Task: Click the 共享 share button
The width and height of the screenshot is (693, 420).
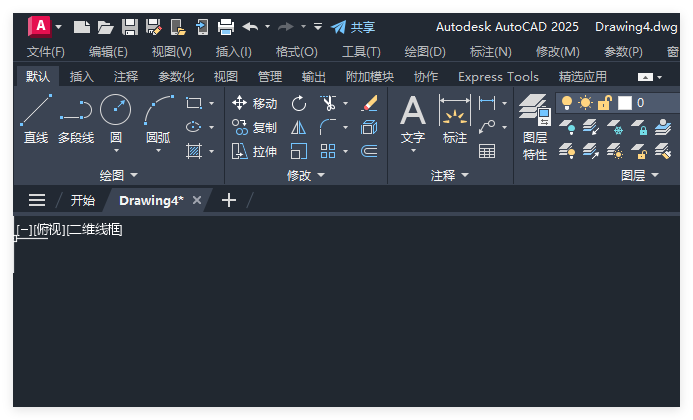Action: click(353, 27)
